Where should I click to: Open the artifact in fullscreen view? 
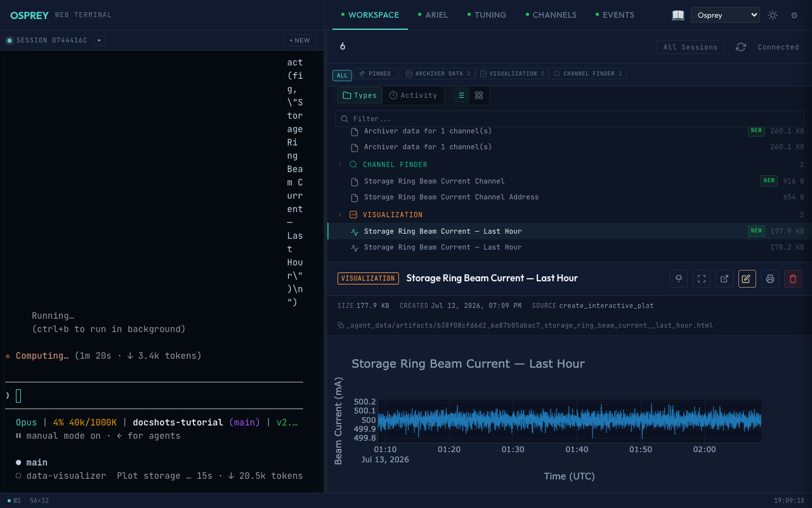(x=702, y=278)
